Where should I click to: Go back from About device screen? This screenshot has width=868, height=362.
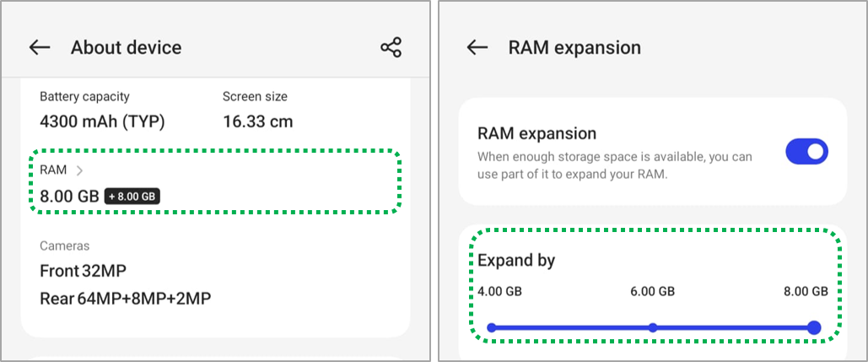pos(40,47)
